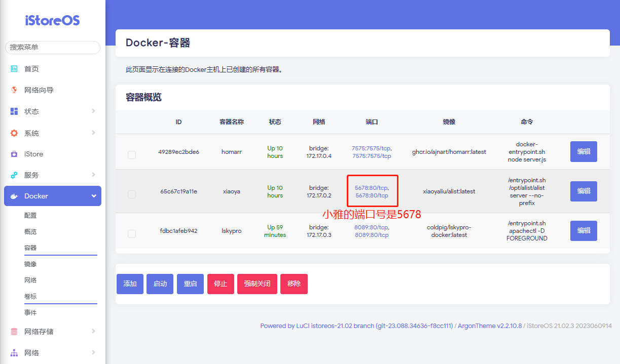Click the services gears icon

[14, 175]
